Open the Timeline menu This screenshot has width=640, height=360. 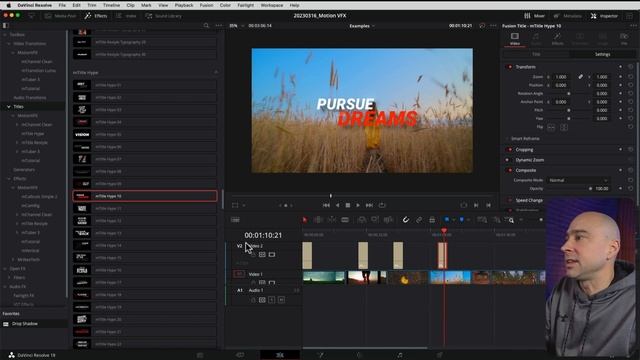pyautogui.click(x=111, y=5)
